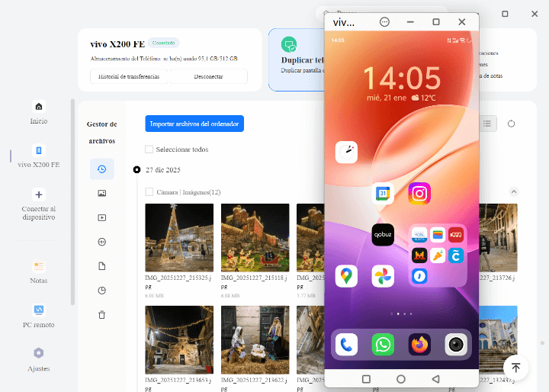Open the documents category icon in file manager
549x392 pixels.
click(102, 266)
